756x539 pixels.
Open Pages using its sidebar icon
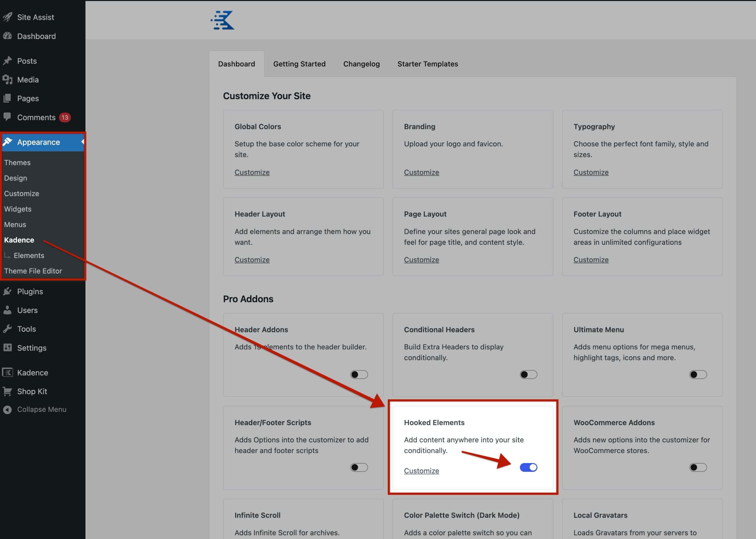[8, 98]
